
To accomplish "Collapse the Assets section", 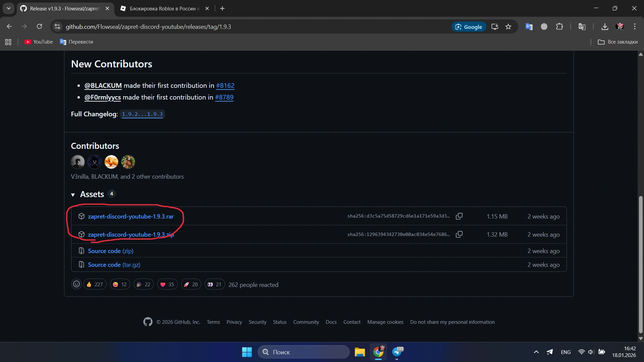I will click(x=73, y=194).
